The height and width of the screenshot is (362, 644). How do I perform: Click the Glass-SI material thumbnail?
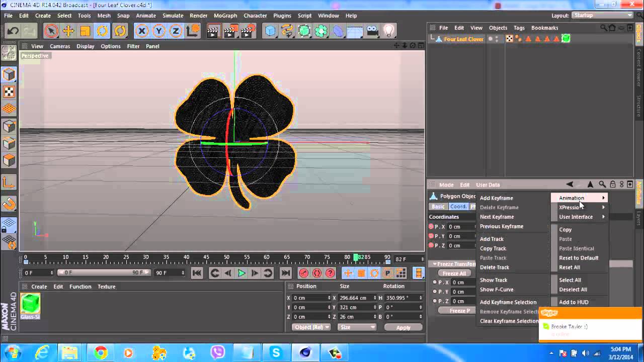tap(30, 303)
